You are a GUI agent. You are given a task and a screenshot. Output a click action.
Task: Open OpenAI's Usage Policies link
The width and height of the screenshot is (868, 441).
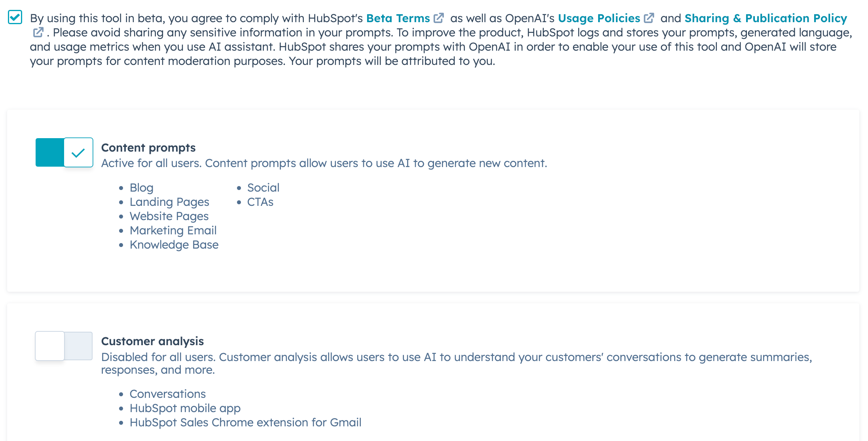(x=599, y=17)
